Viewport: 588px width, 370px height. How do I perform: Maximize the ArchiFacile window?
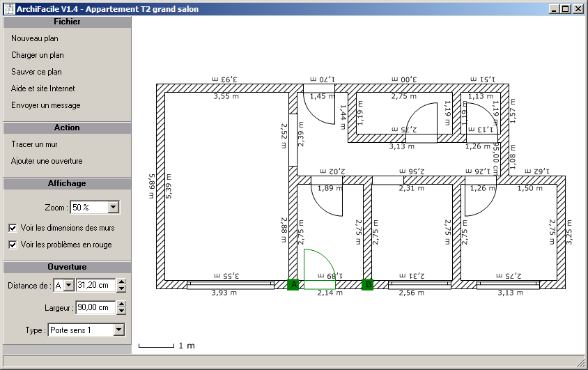(566, 9)
